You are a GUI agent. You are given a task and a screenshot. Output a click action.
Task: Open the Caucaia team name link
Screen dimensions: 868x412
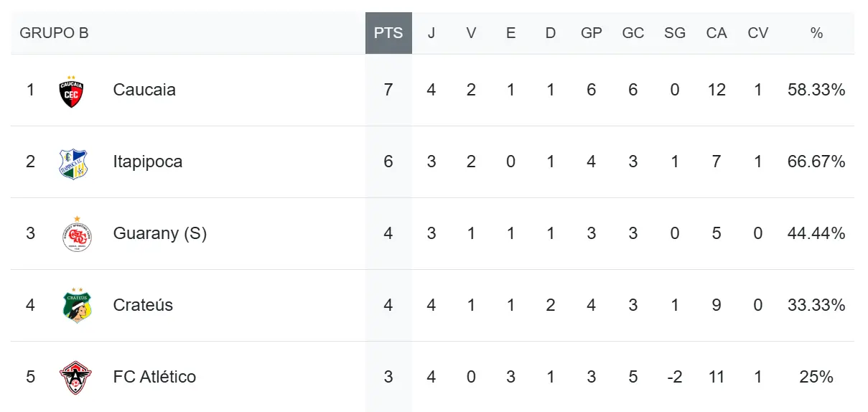tap(144, 90)
